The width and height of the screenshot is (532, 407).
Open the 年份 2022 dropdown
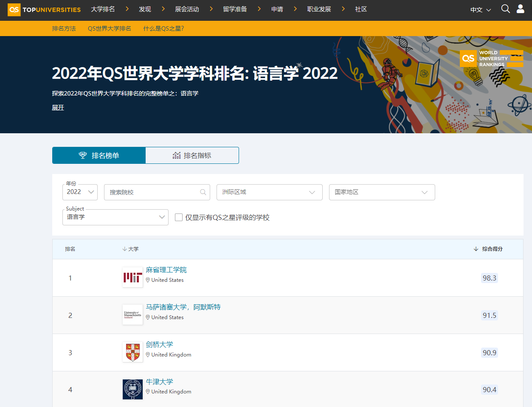pyautogui.click(x=80, y=192)
